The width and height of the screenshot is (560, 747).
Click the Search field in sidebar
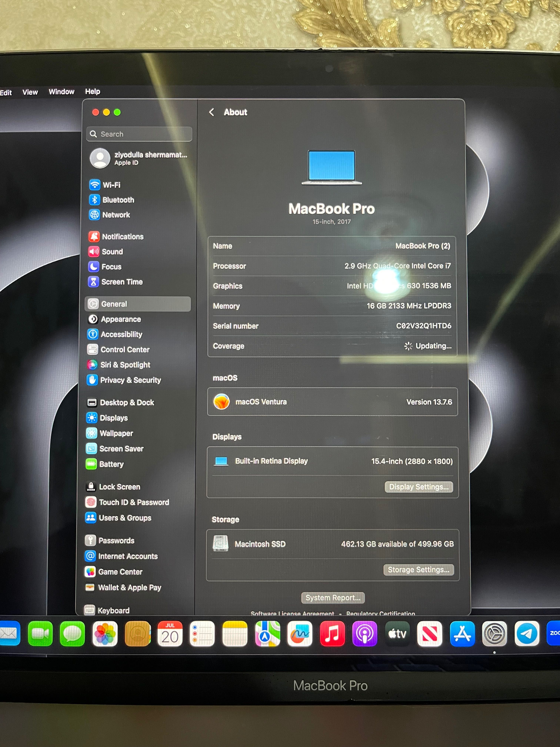[x=139, y=134]
